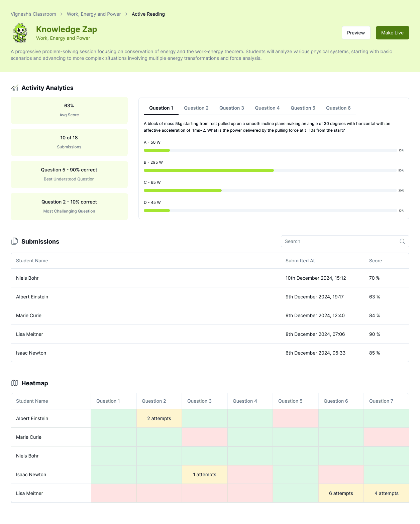Viewport: 420px width, 524px height.
Task: Focus the Submissions search field
Action: (x=345, y=241)
